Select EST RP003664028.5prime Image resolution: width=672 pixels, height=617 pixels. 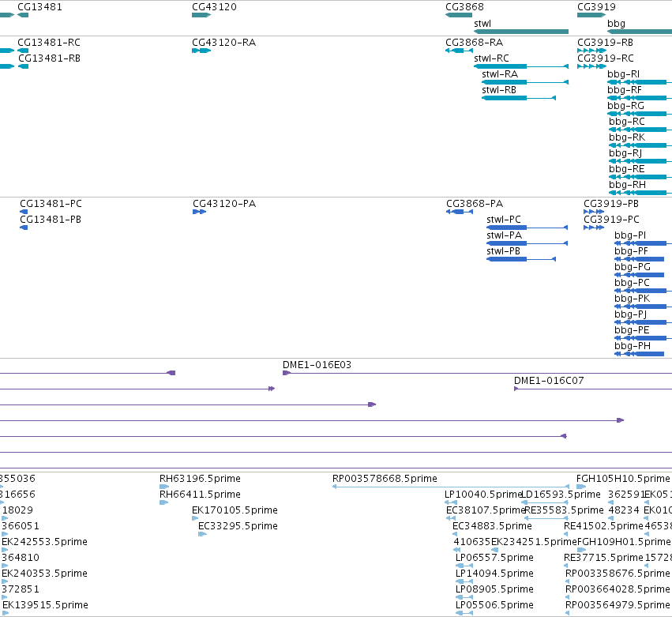pyautogui.click(x=618, y=589)
